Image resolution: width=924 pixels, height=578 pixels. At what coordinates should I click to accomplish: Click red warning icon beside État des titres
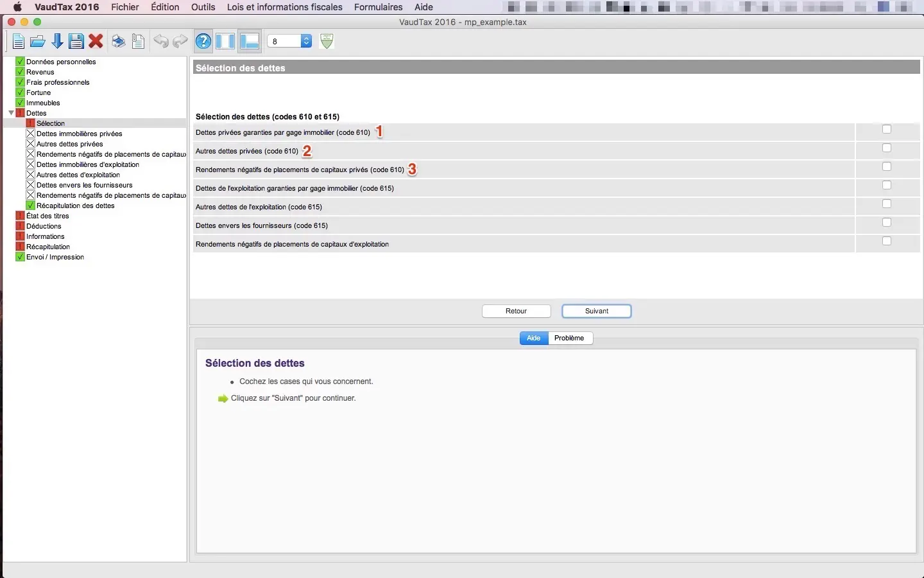click(x=20, y=216)
